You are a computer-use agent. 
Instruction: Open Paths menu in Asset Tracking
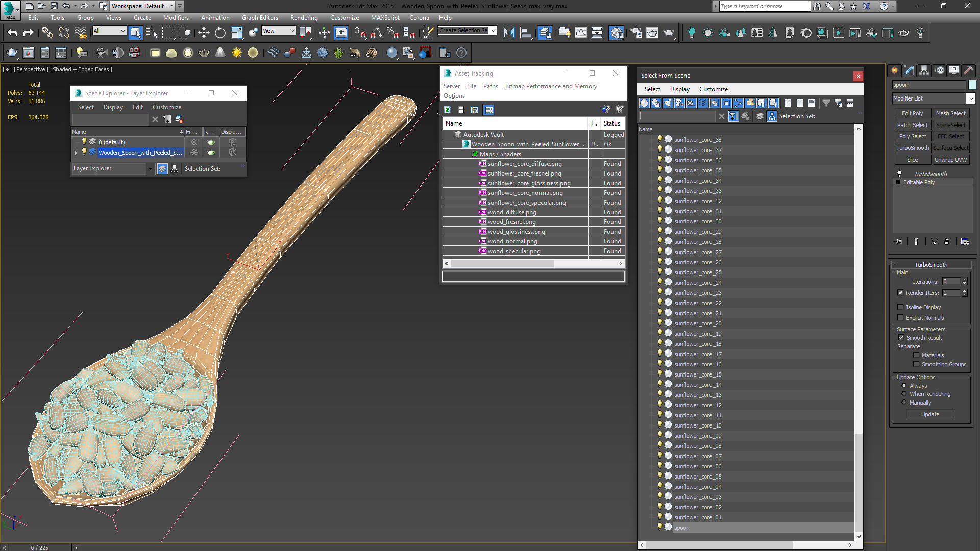pyautogui.click(x=491, y=86)
